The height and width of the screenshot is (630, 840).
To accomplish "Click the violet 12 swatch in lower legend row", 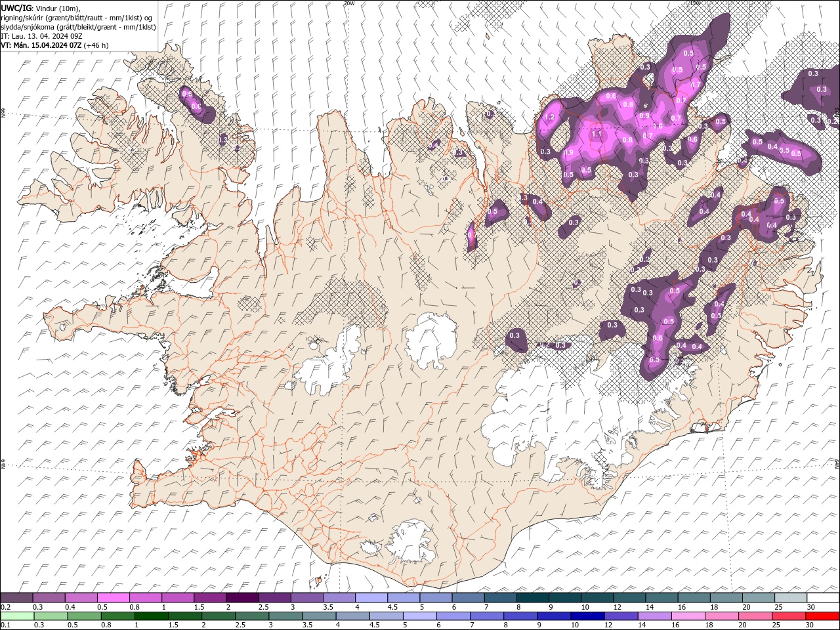I will click(621, 616).
